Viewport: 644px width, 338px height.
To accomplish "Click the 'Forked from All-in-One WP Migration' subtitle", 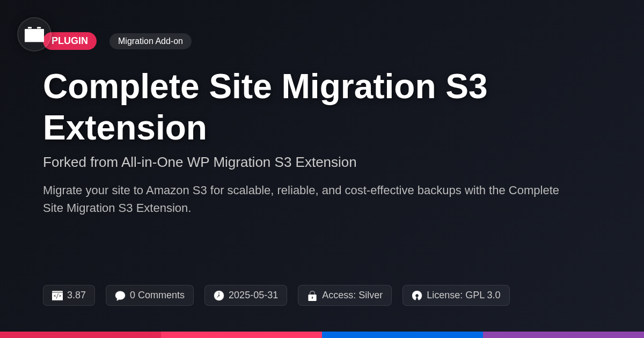I will [200, 162].
